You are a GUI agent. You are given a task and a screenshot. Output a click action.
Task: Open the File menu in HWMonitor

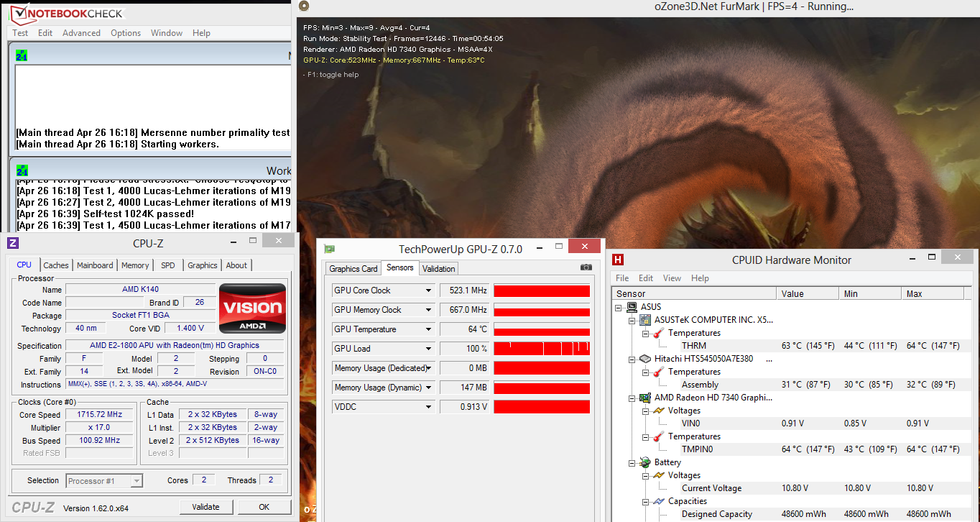point(622,278)
